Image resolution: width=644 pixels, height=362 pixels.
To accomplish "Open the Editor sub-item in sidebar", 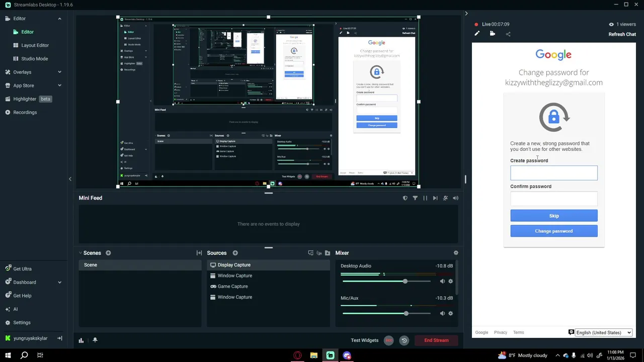I will [x=27, y=32].
